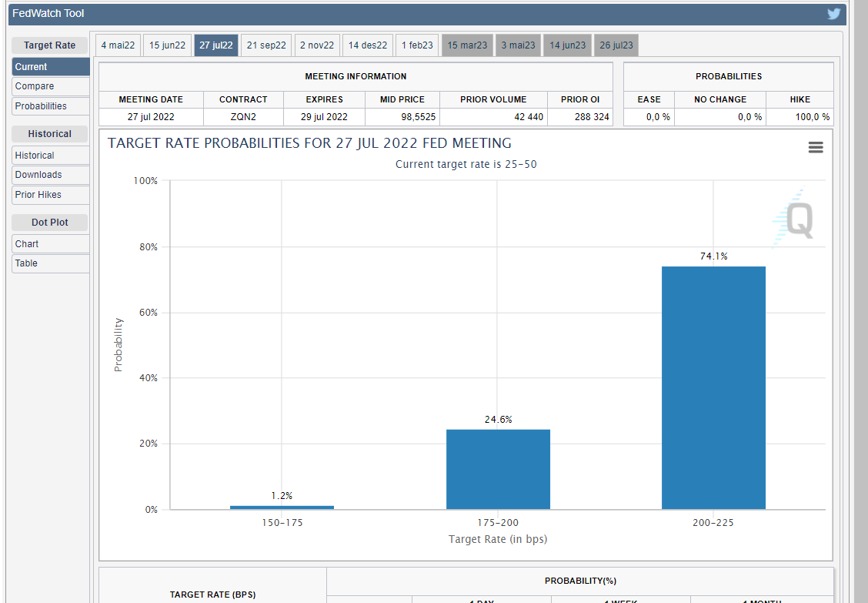
Task: Click the 150-175 x-axis label
Action: pos(282,523)
